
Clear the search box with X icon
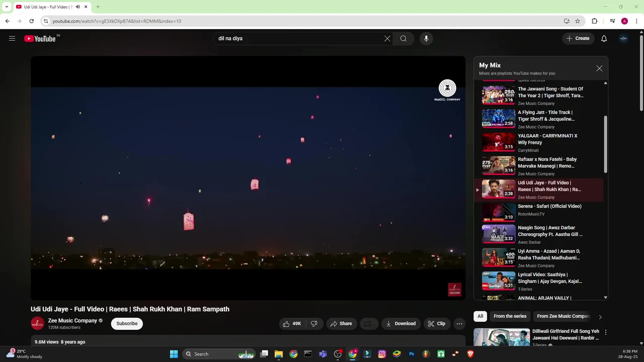[x=387, y=38]
